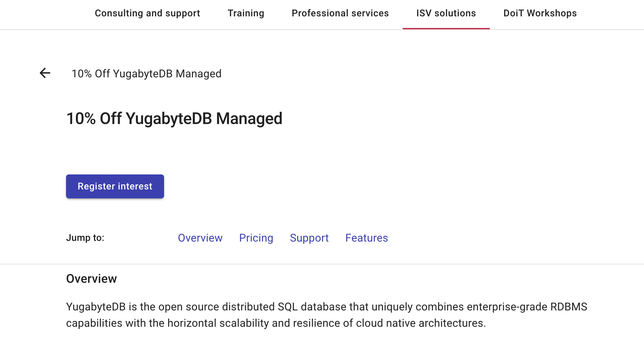644x338 pixels.
Task: Click the "Jump to:" label
Action: pos(85,238)
